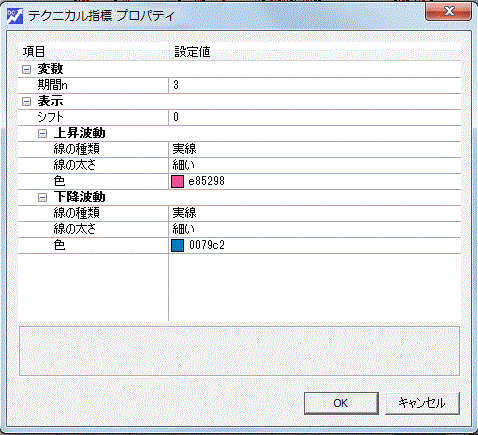Click the キャンセル button

coord(422,403)
